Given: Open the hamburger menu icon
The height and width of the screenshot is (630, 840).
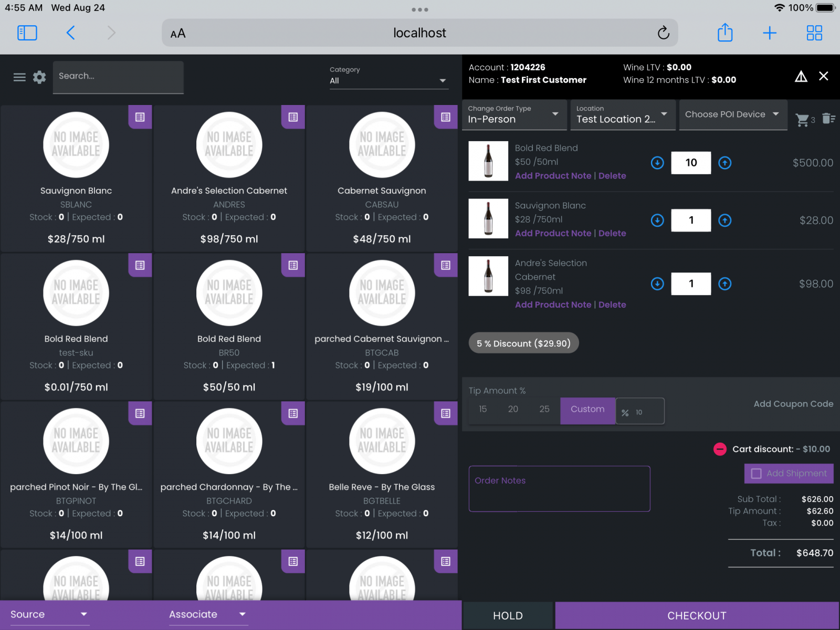Looking at the screenshot, I should (19, 77).
